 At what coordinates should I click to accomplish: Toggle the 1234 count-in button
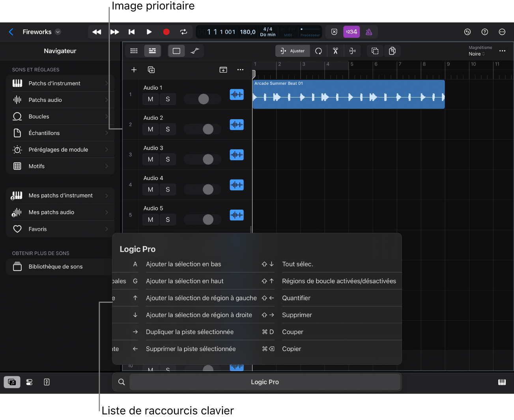pyautogui.click(x=351, y=32)
